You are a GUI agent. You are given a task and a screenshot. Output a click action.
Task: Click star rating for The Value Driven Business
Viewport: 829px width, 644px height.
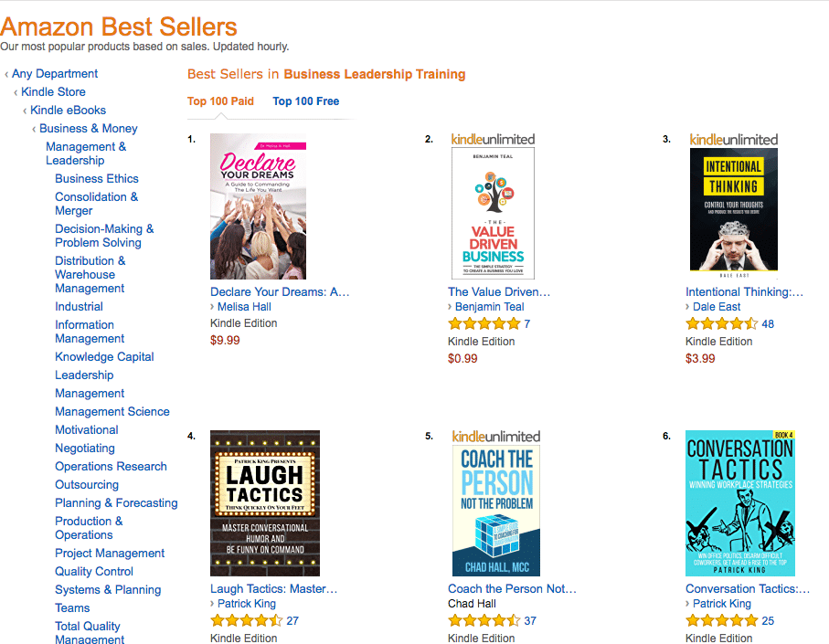click(484, 324)
